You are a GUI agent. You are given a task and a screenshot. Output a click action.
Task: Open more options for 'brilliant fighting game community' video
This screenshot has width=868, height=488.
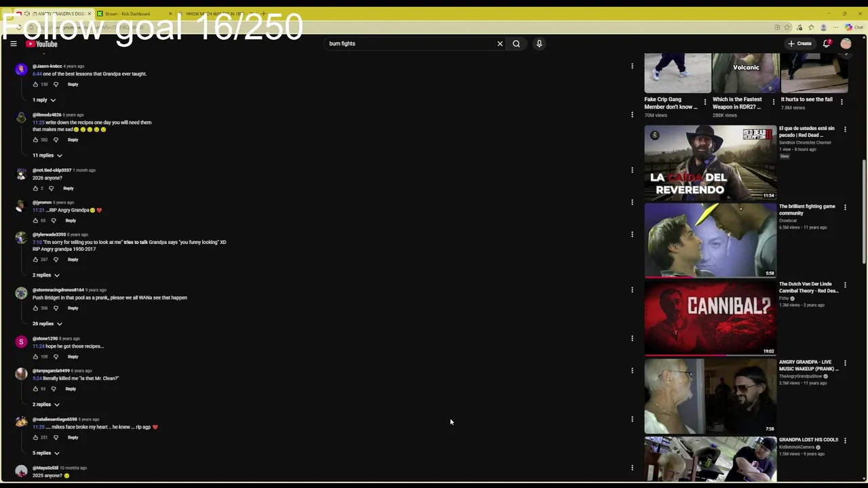(845, 207)
